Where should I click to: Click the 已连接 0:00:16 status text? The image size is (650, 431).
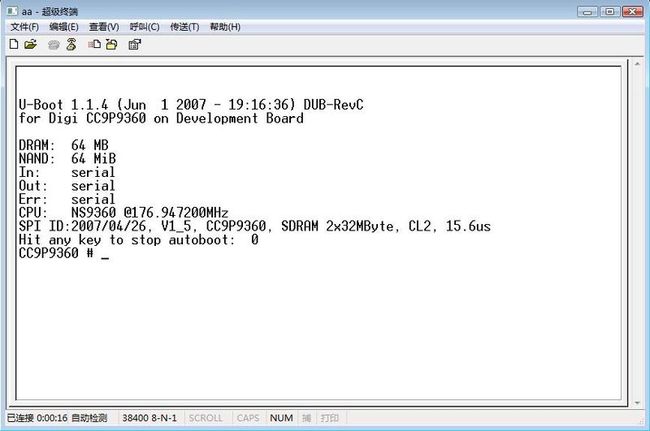[x=37, y=418]
